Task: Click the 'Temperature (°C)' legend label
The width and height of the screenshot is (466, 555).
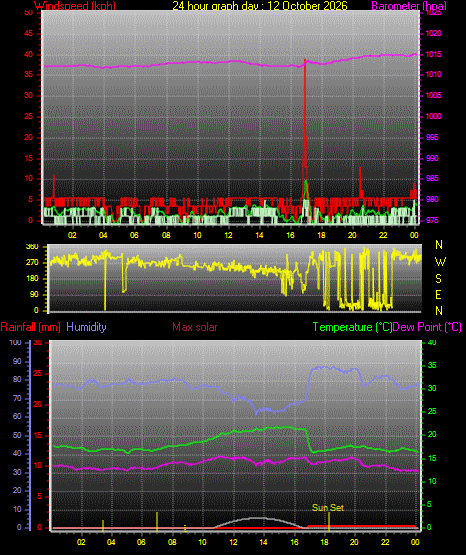Action: [352, 327]
